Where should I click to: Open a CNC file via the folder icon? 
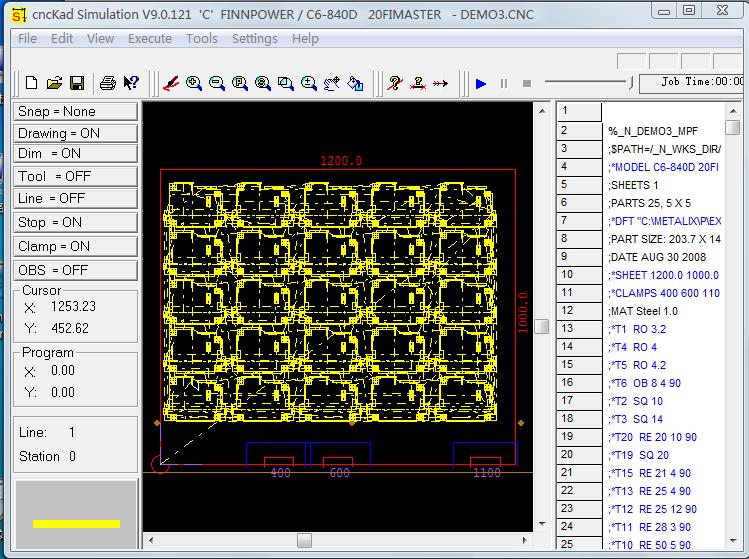pos(54,83)
